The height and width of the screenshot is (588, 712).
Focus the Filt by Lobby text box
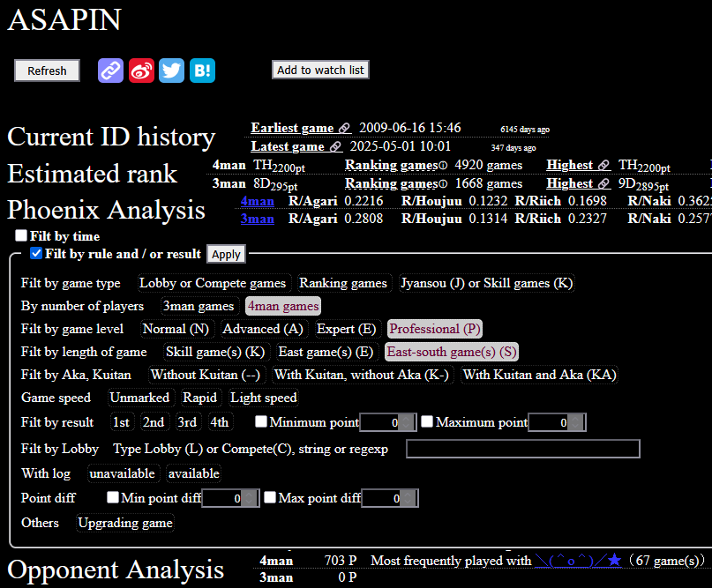[523, 449]
